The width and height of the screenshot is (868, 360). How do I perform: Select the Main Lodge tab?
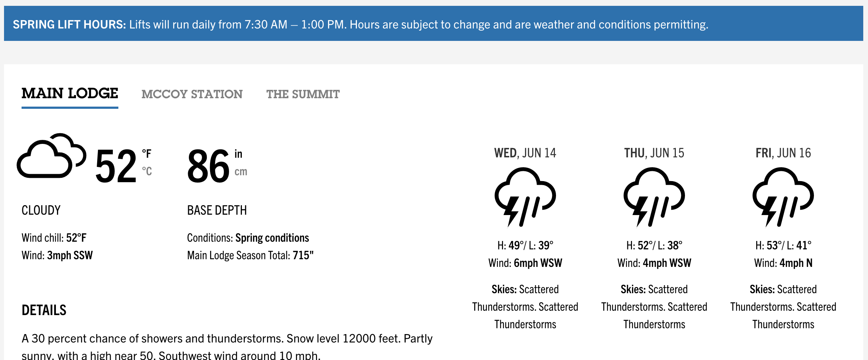[x=70, y=93]
